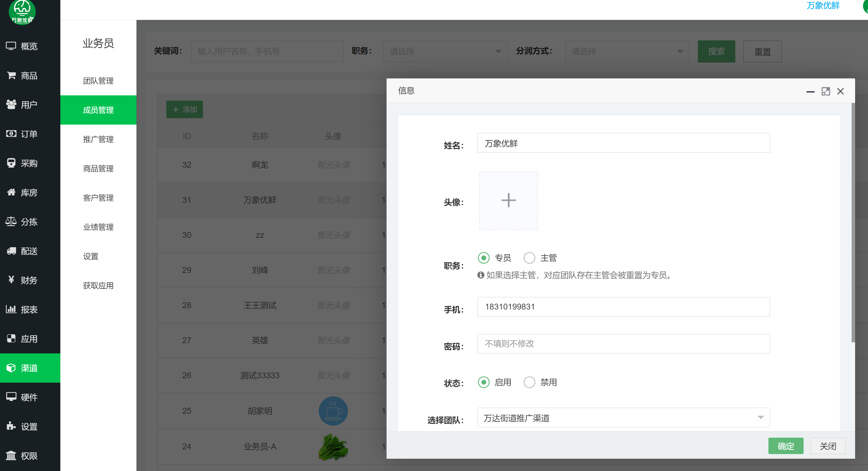The height and width of the screenshot is (471, 868).
Task: Click the 配送 delivery truck icon
Action: (x=11, y=251)
